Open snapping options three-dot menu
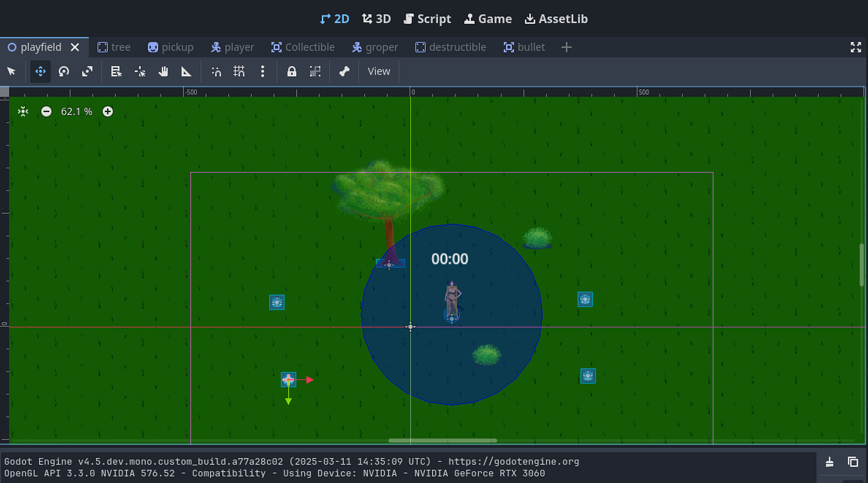The image size is (868, 483). click(262, 71)
